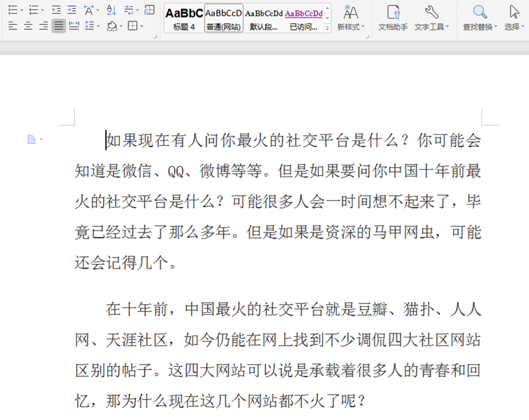Open margin page icon dropdown arrow
This screenshot has height=420, width=529.
tap(42, 139)
